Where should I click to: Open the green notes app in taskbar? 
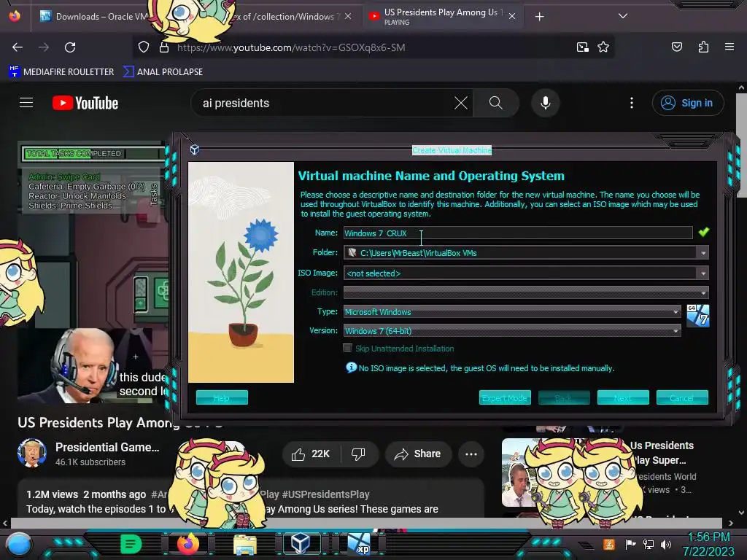click(131, 544)
